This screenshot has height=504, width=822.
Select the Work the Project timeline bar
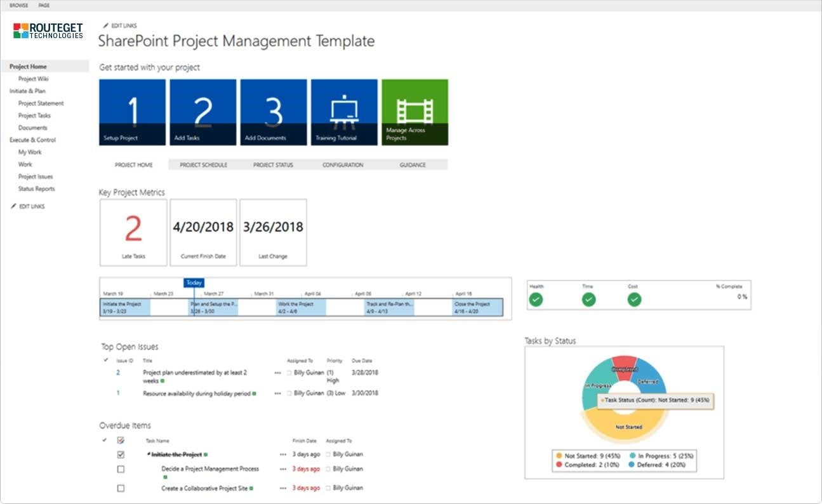[302, 308]
